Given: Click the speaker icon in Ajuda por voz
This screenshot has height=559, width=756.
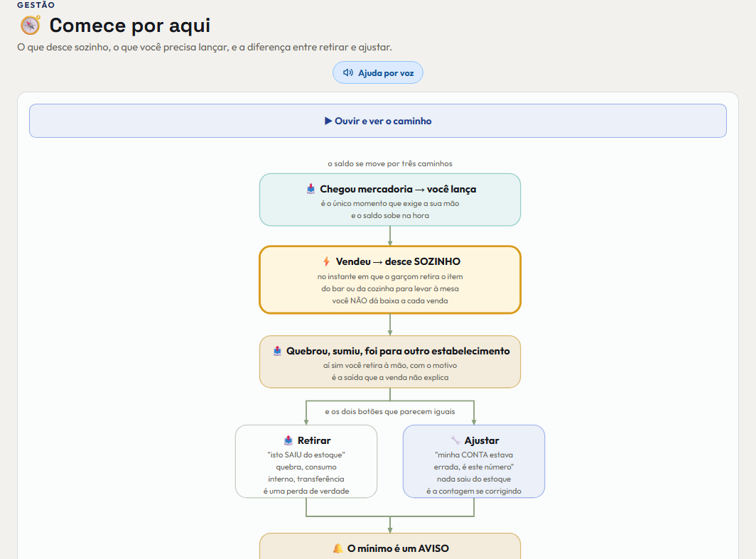Looking at the screenshot, I should (348, 72).
